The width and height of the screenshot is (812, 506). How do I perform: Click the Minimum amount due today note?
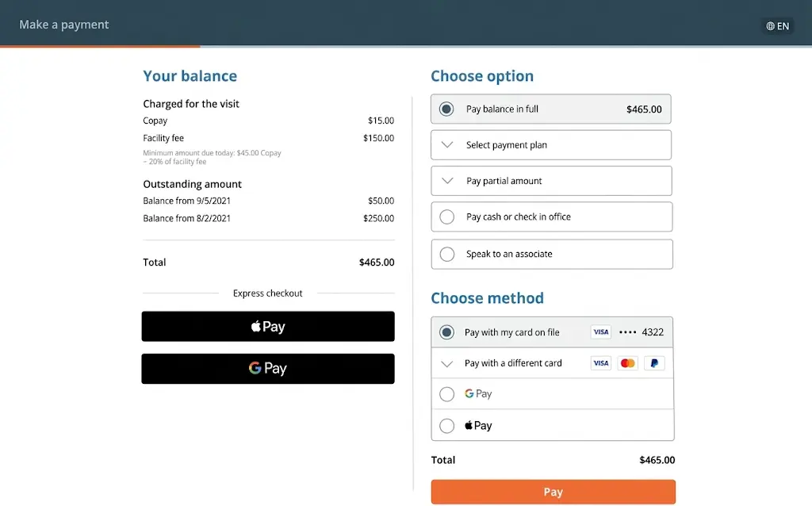(212, 157)
